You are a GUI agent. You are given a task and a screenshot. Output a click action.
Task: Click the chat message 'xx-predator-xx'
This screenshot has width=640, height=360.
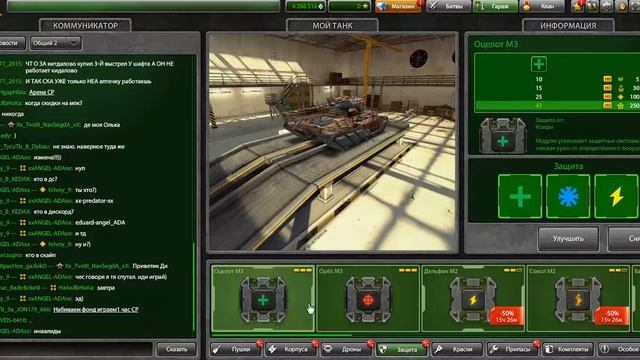click(x=94, y=201)
